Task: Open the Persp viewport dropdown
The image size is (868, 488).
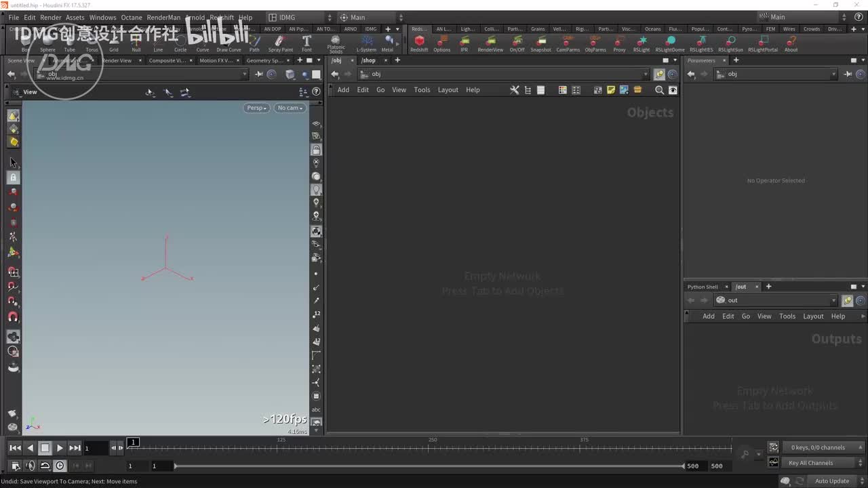Action: pos(256,108)
